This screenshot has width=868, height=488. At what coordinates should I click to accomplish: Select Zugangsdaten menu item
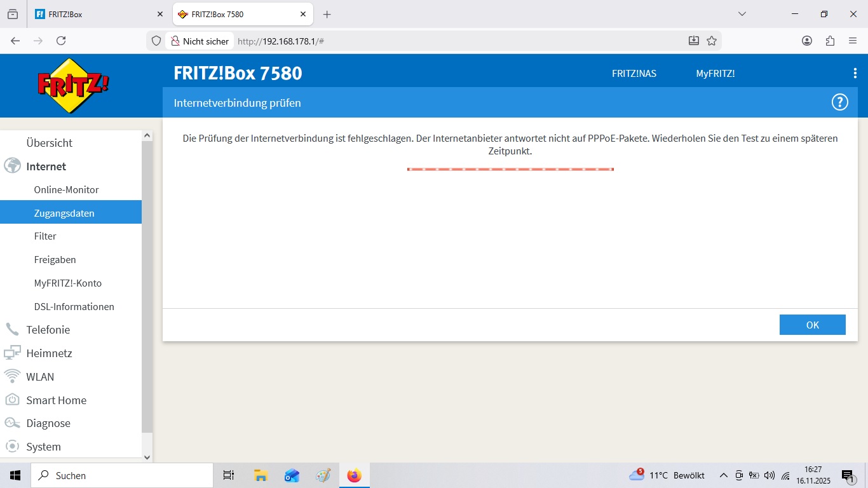[x=71, y=213]
